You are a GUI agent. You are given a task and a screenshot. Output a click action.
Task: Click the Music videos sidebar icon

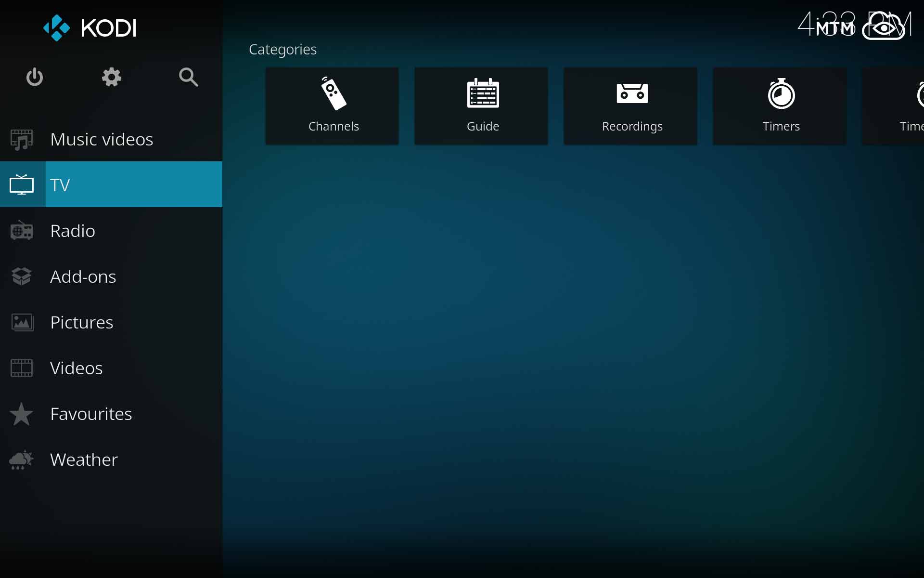tap(21, 139)
